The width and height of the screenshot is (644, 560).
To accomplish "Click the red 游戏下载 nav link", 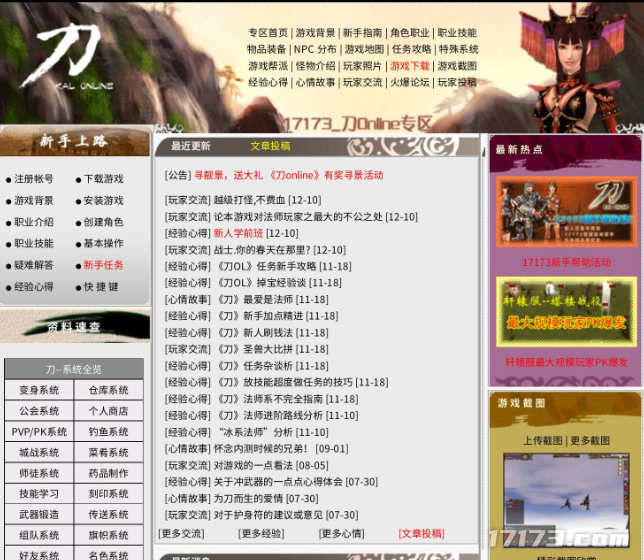I will (410, 66).
